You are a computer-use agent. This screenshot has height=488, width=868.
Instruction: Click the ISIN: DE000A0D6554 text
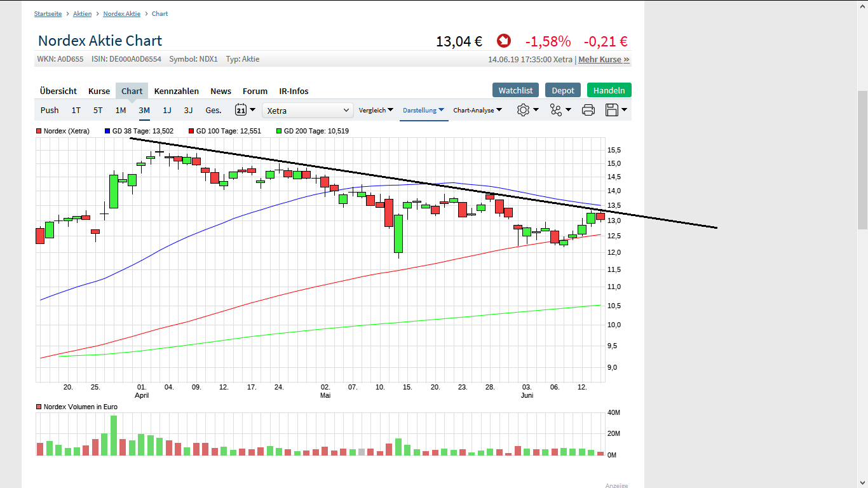pos(126,59)
